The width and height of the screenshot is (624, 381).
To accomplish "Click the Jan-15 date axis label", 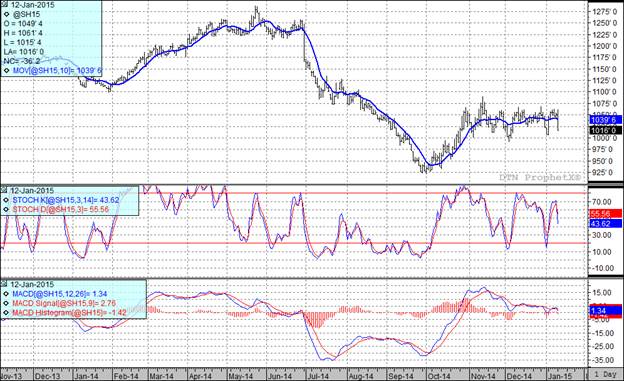I will pyautogui.click(x=560, y=376).
